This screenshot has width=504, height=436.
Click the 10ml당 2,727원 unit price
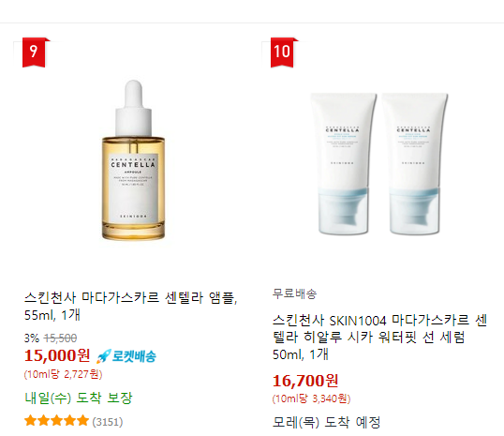[64, 374]
